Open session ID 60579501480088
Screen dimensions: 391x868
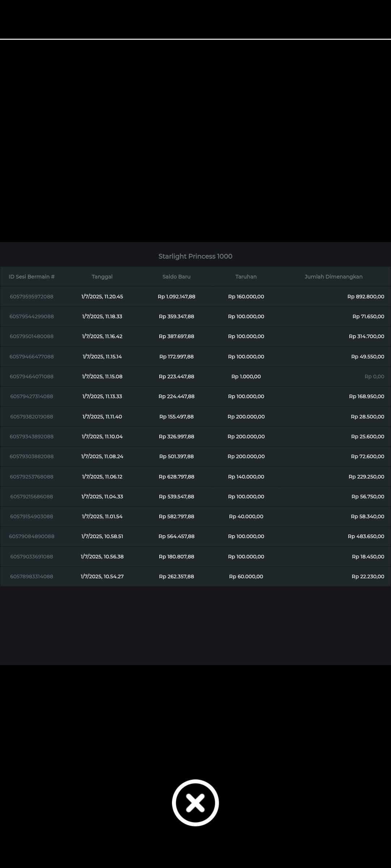coord(31,336)
